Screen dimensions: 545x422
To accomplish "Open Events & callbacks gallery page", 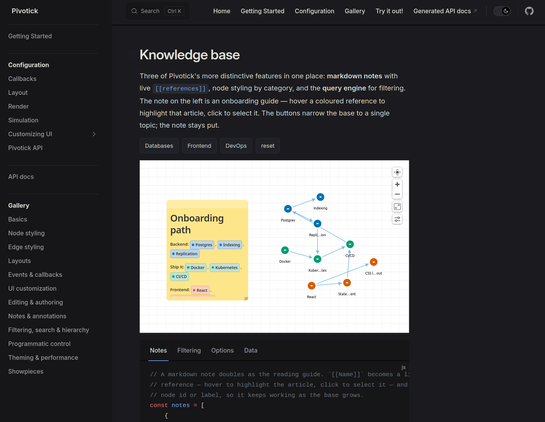I will [x=35, y=275].
